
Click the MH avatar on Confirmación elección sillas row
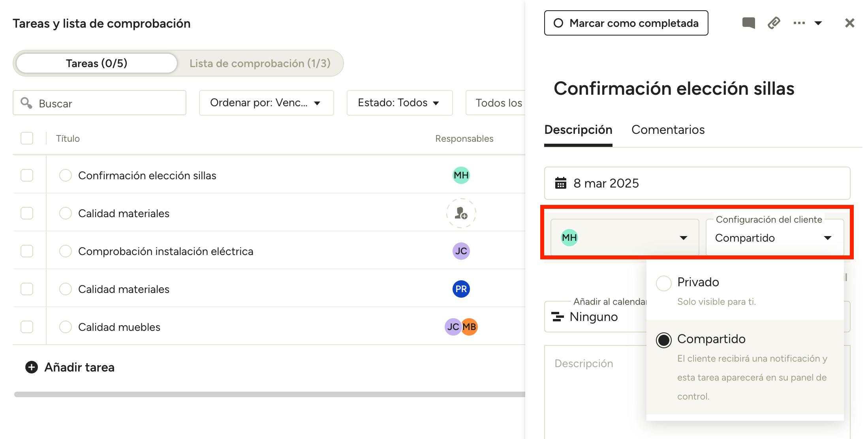[x=461, y=175]
